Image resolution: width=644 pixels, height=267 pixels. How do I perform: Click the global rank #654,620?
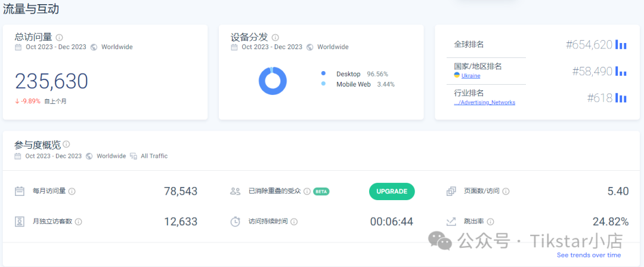point(589,45)
